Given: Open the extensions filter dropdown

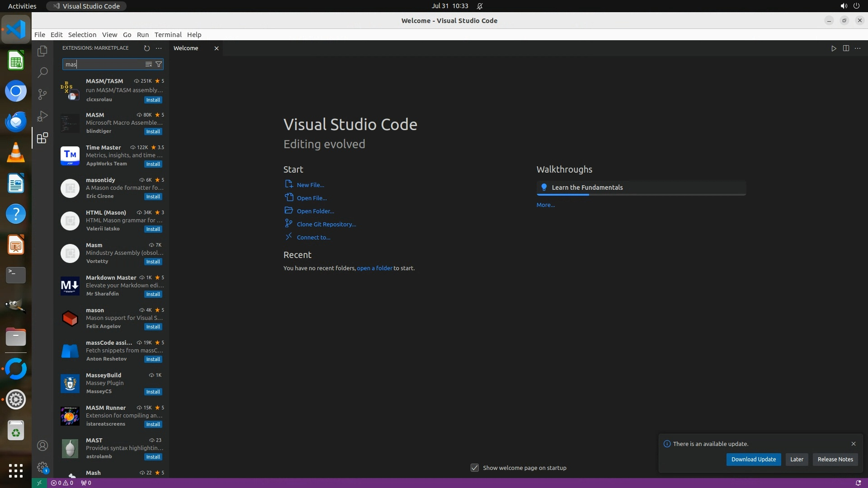Looking at the screenshot, I should 159,64.
